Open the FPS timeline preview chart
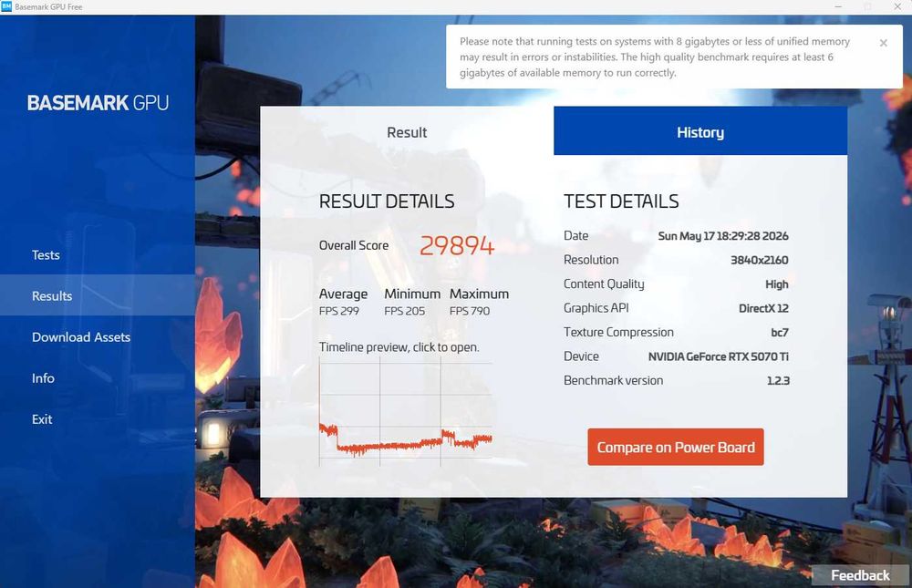This screenshot has width=912, height=588. (x=406, y=411)
